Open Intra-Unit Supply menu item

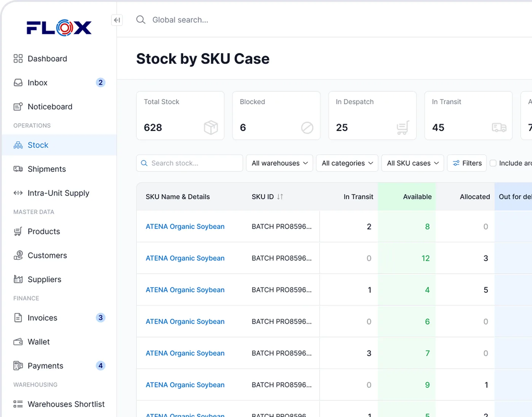[x=59, y=193]
